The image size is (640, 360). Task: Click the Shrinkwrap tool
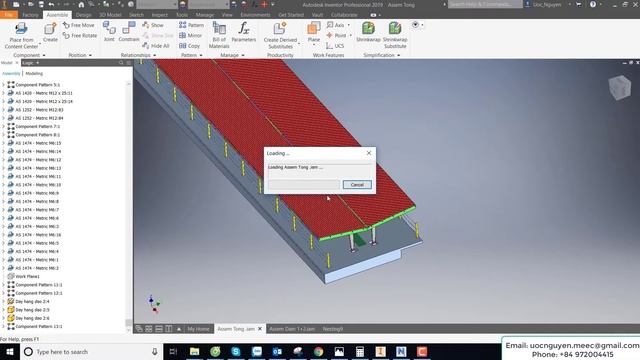pyautogui.click(x=368, y=32)
